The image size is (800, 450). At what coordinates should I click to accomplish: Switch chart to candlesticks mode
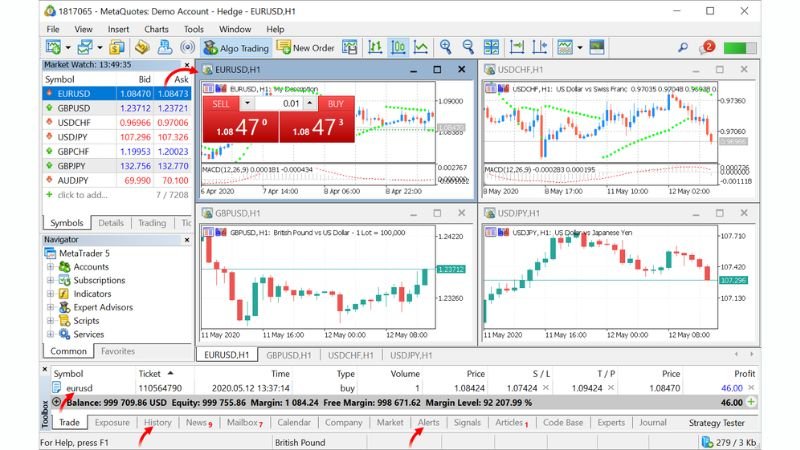click(398, 47)
